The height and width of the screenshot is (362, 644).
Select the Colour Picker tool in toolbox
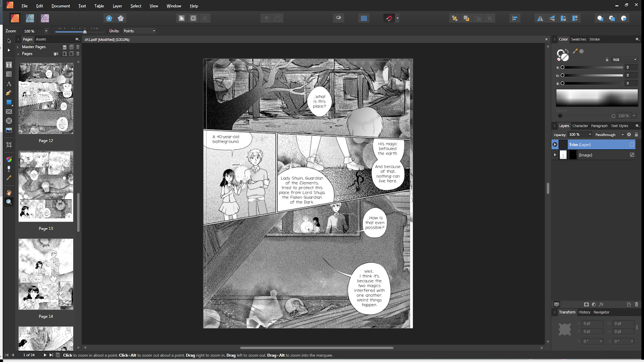coord(9,178)
